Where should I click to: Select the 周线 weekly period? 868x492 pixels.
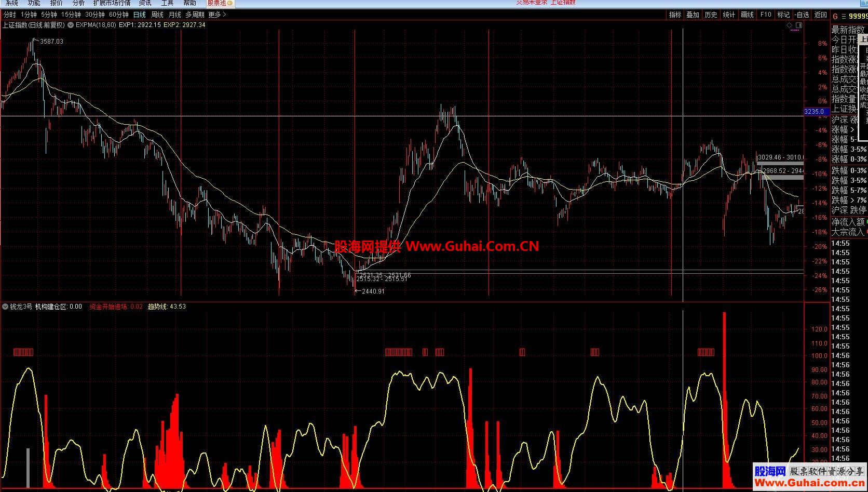pos(157,15)
